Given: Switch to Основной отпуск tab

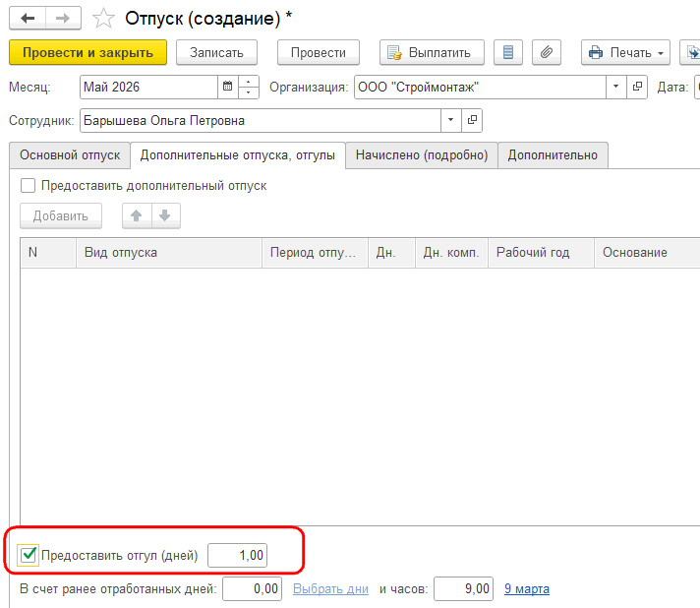Looking at the screenshot, I should pyautogui.click(x=70, y=155).
